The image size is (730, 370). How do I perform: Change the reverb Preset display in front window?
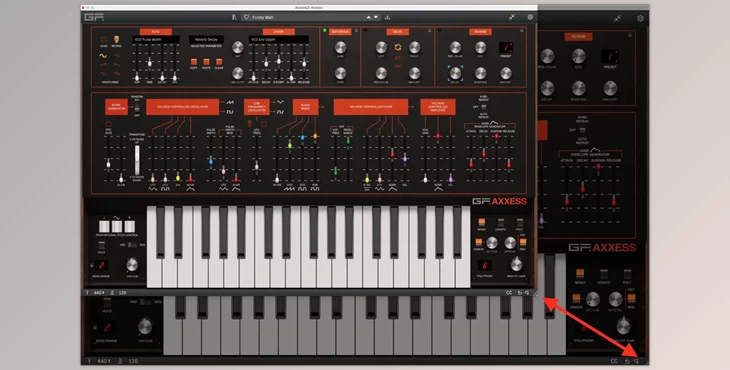tap(506, 47)
